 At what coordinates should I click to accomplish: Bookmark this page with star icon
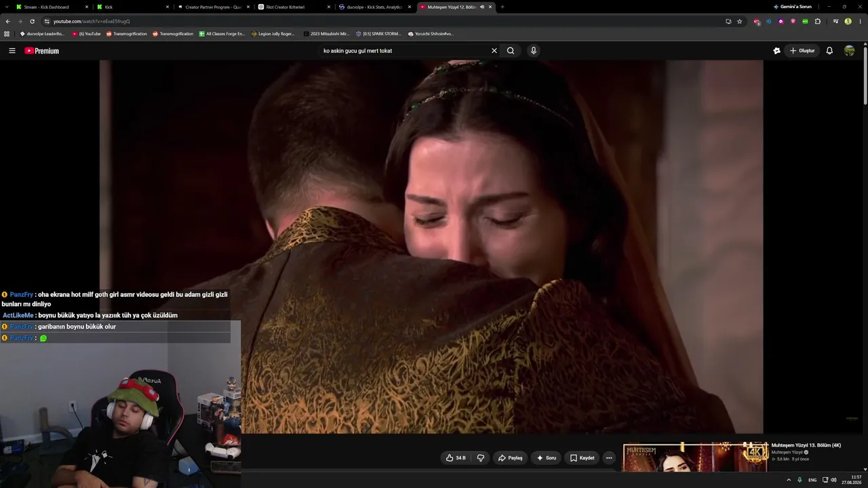coord(740,21)
